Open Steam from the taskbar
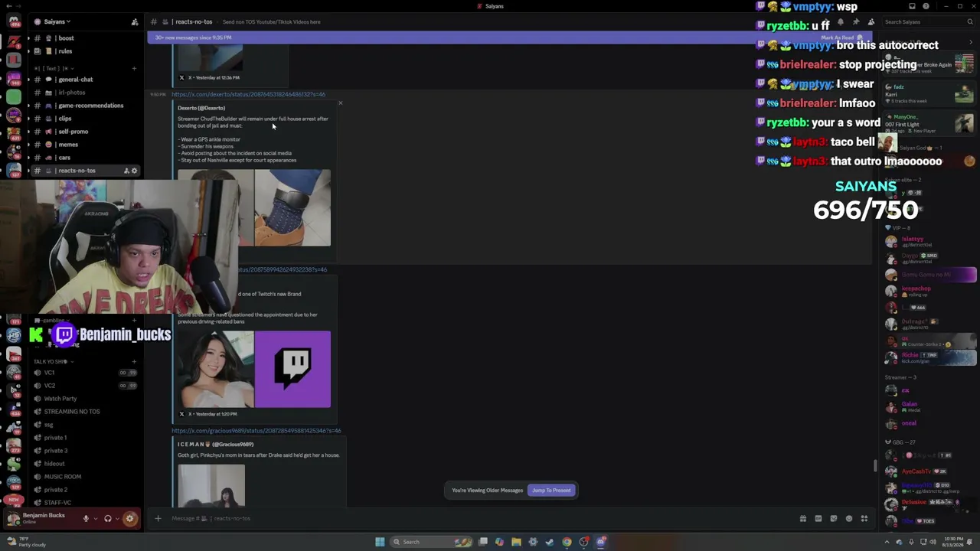This screenshot has height=551, width=980. [550, 542]
